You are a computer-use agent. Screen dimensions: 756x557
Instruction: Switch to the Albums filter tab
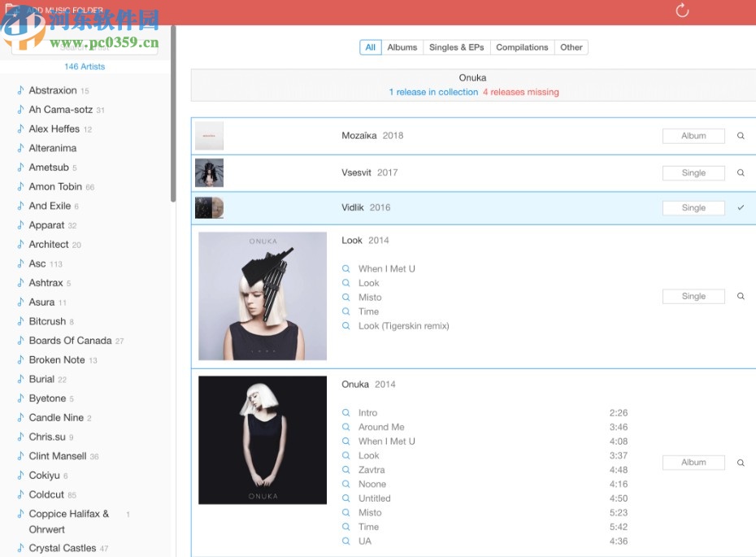[402, 47]
